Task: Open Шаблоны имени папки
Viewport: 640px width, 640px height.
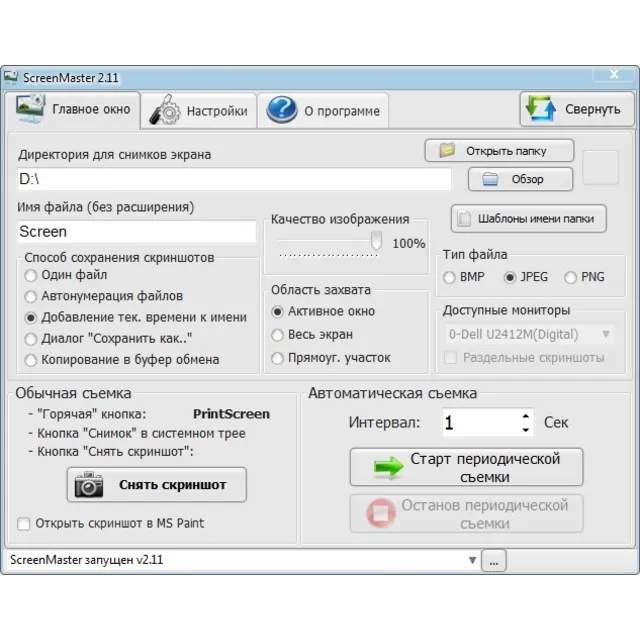Action: pos(529,219)
